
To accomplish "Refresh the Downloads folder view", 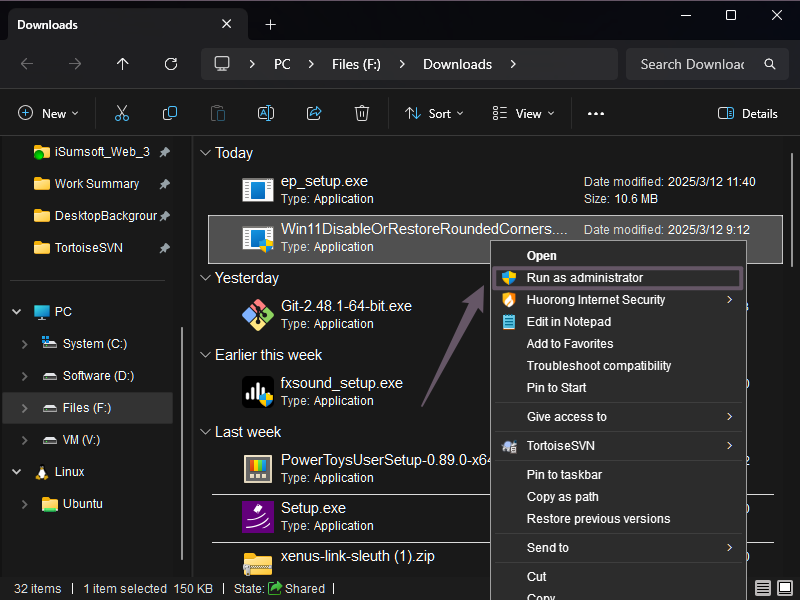I will 170,64.
